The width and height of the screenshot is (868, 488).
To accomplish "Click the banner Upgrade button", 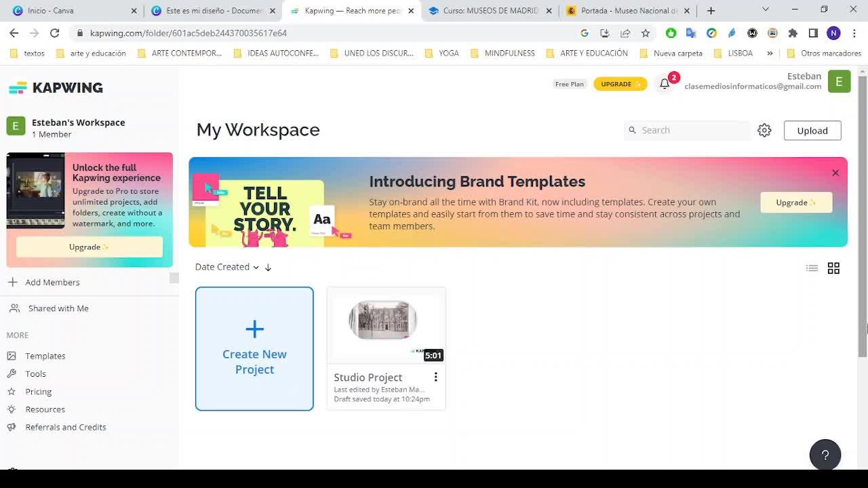I will (x=796, y=202).
